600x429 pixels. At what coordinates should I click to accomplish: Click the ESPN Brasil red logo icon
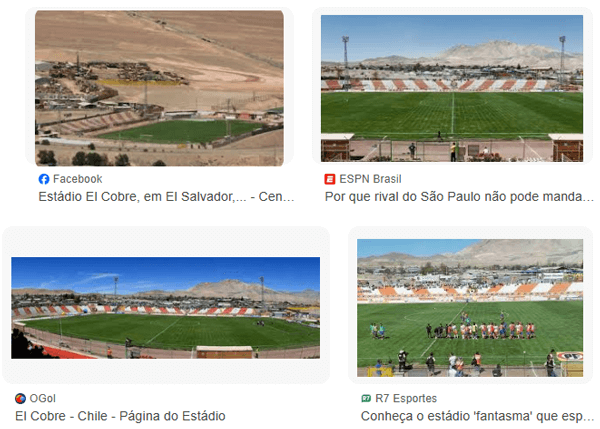pyautogui.click(x=329, y=179)
